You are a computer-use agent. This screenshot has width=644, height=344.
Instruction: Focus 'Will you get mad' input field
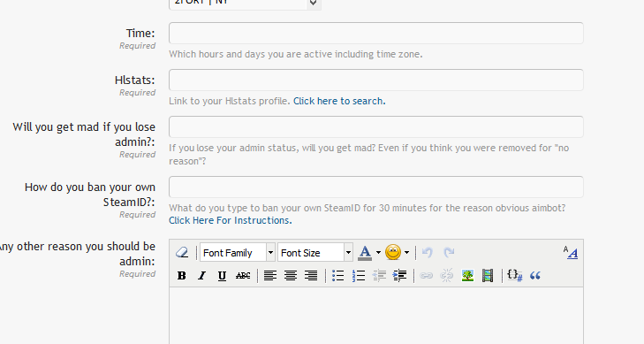[x=375, y=126]
